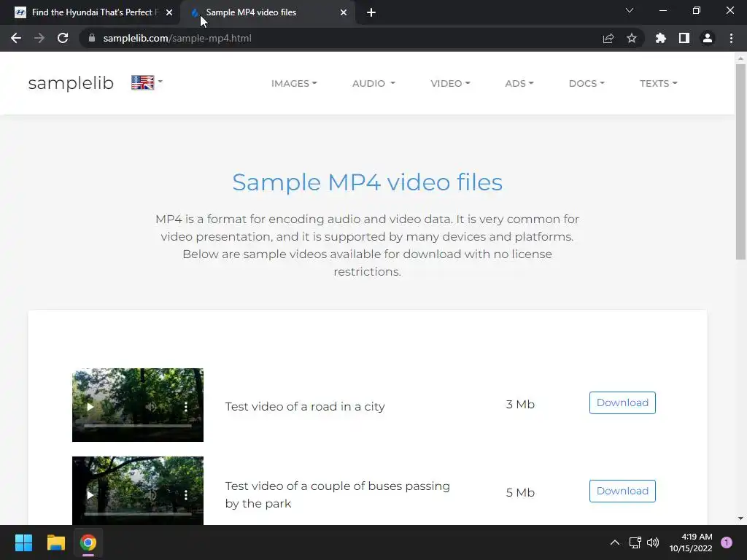Go back to the previous page
The width and height of the screenshot is (747, 560).
[16, 38]
